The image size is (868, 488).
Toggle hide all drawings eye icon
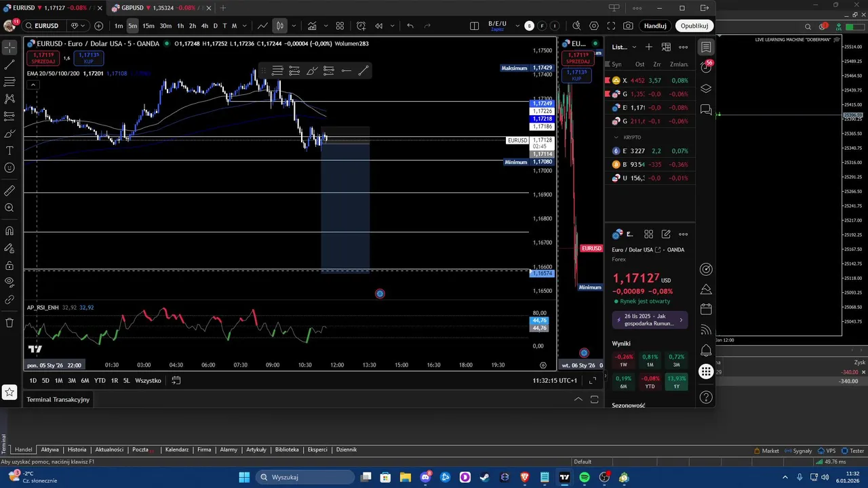pyautogui.click(x=9, y=282)
